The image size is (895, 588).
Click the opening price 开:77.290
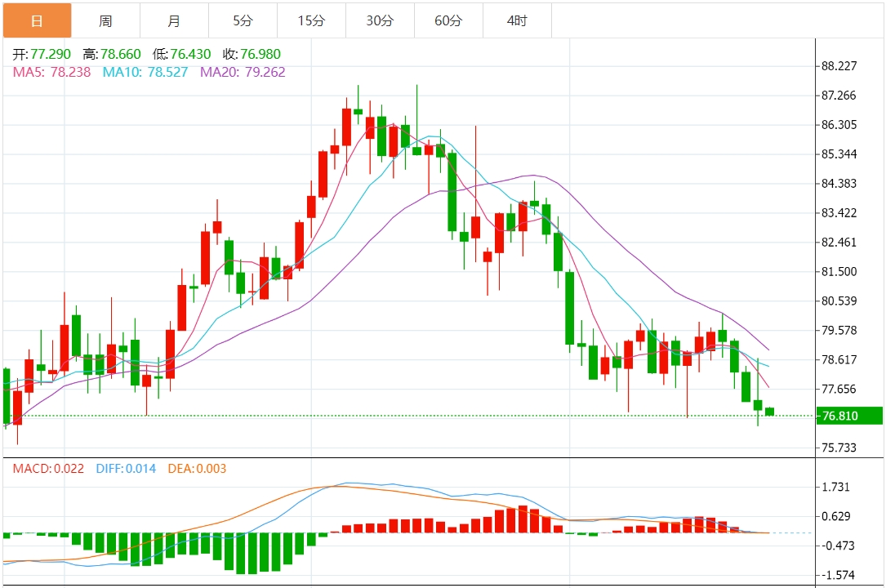42,54
